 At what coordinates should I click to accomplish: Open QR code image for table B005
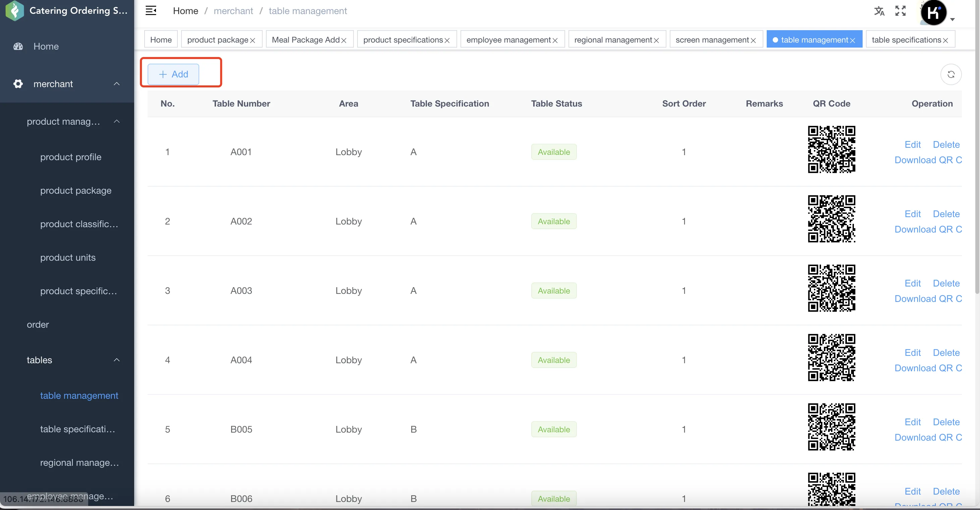(x=832, y=427)
